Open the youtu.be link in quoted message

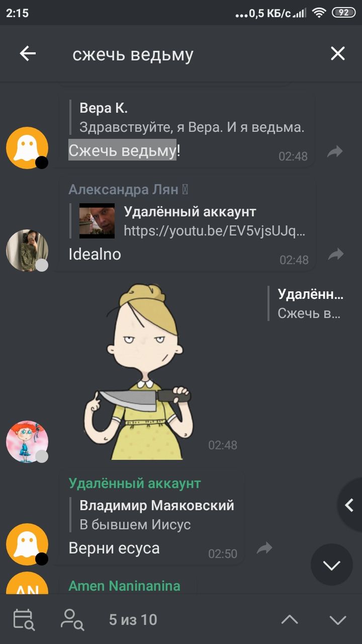(x=215, y=231)
